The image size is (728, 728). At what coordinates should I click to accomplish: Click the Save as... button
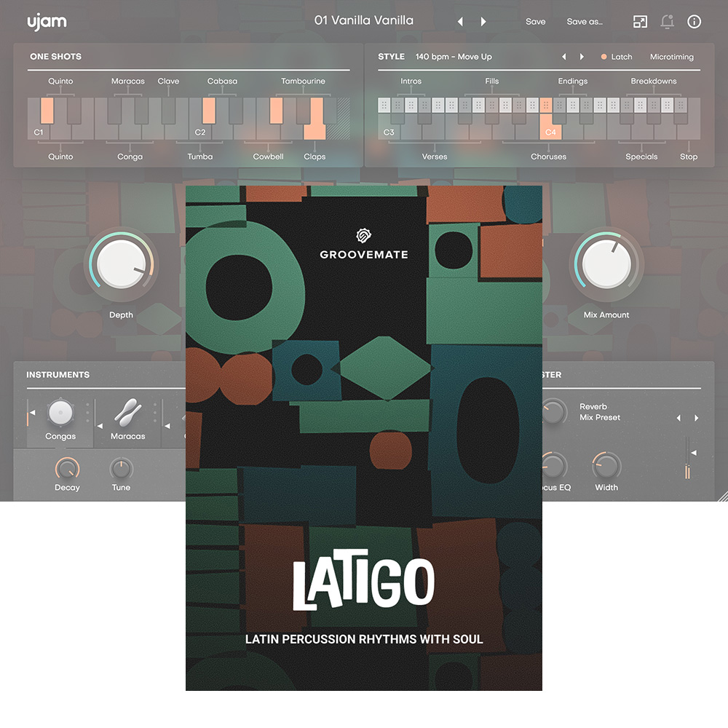click(584, 22)
